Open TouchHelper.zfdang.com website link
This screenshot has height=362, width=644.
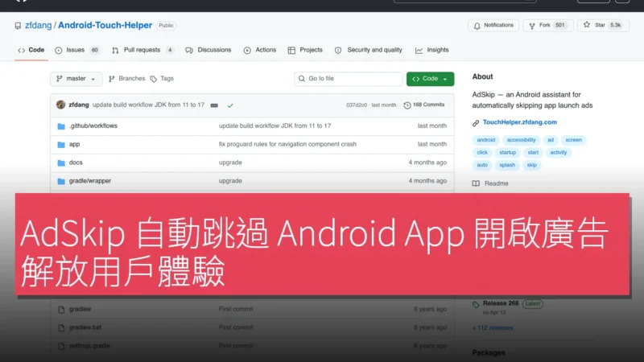[x=519, y=122]
